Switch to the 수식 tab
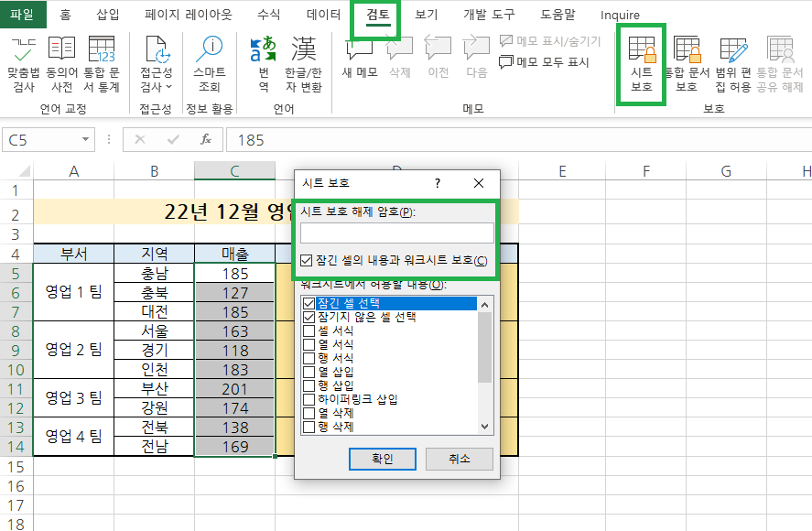This screenshot has width=812, height=531. tap(269, 15)
